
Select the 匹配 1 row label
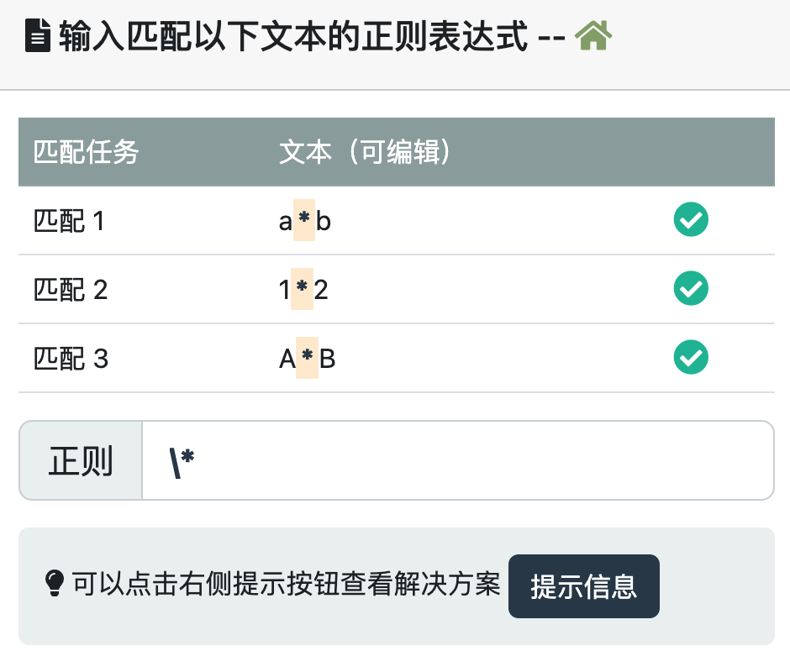(x=70, y=222)
